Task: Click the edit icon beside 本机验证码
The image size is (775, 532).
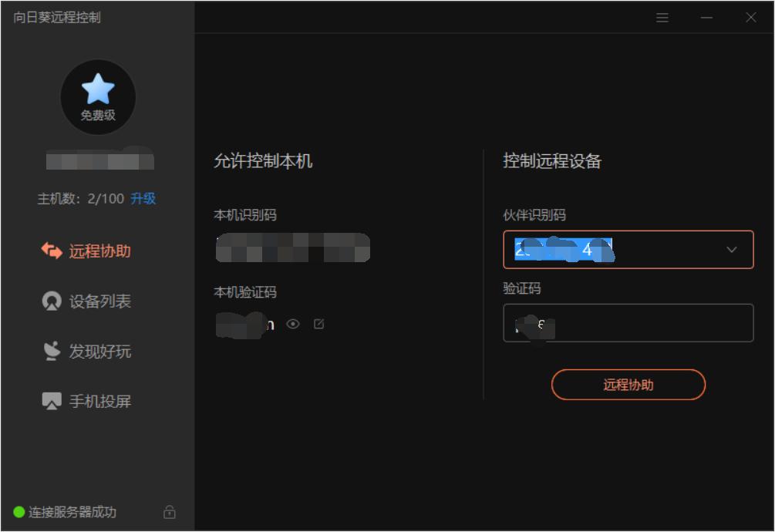Action: 319,325
